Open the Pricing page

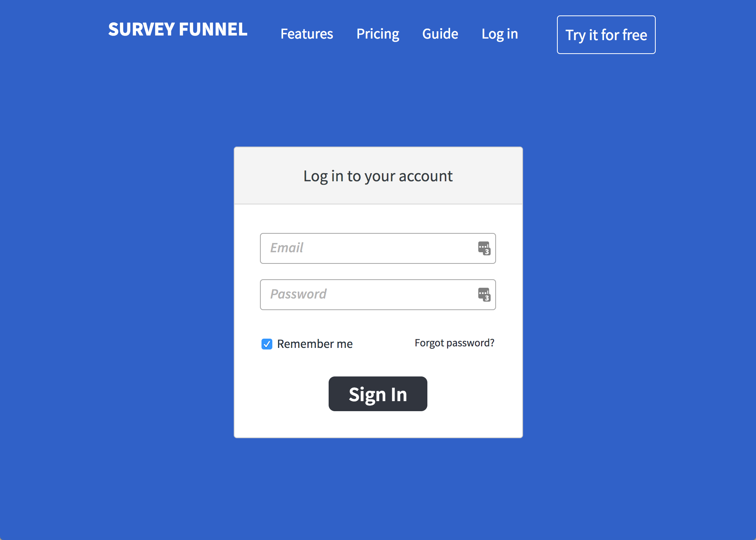tap(378, 34)
